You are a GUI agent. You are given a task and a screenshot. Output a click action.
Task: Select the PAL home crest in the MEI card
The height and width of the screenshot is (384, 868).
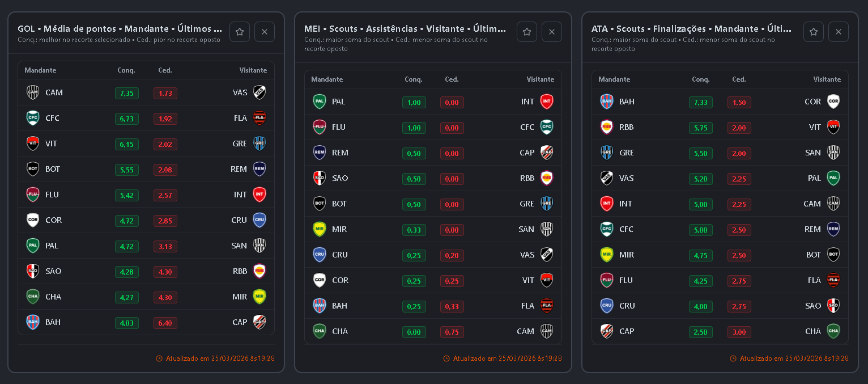pyautogui.click(x=320, y=102)
